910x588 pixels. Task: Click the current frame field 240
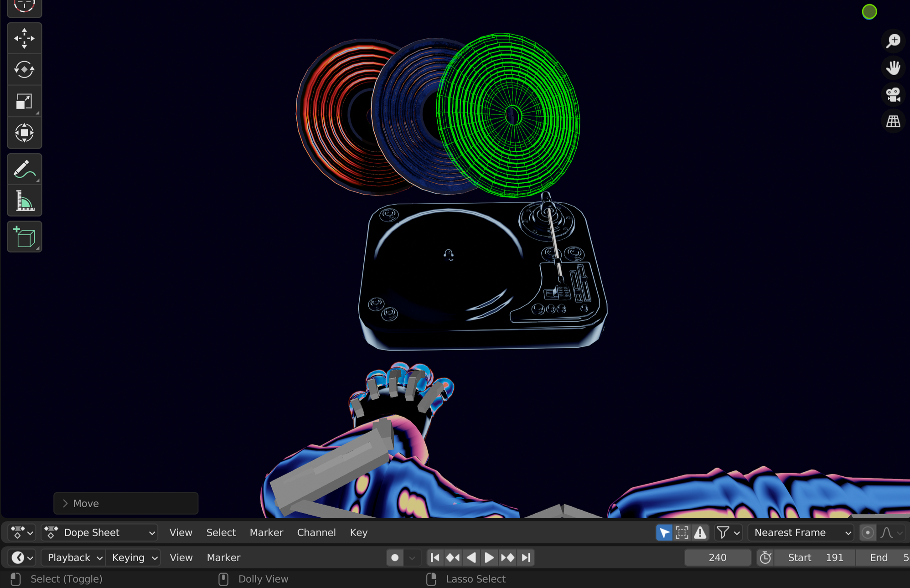pyautogui.click(x=717, y=557)
